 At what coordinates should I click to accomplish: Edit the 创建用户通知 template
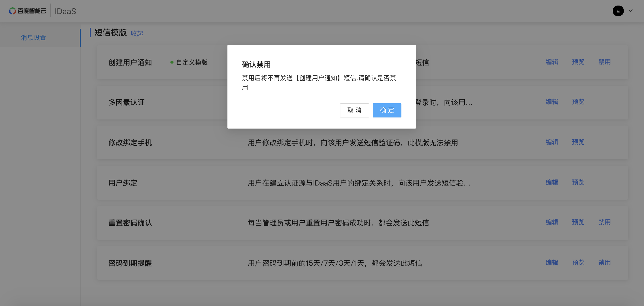tap(552, 62)
